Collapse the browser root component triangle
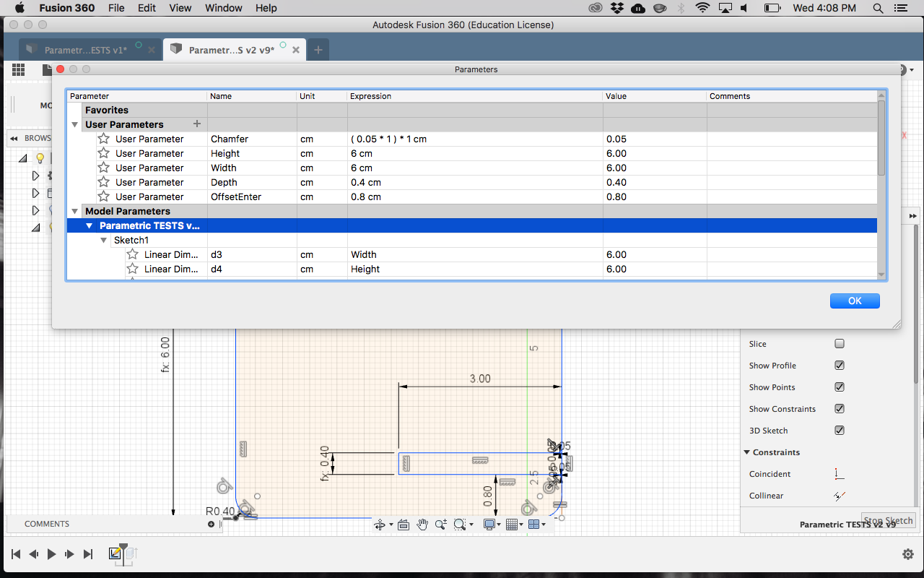The width and height of the screenshot is (924, 578). click(x=23, y=158)
